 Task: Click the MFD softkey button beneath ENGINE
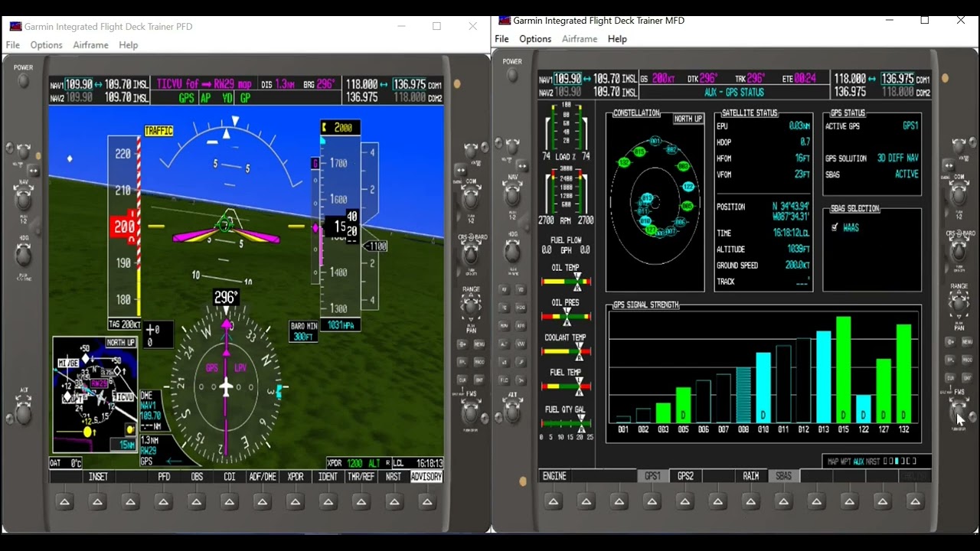click(554, 502)
